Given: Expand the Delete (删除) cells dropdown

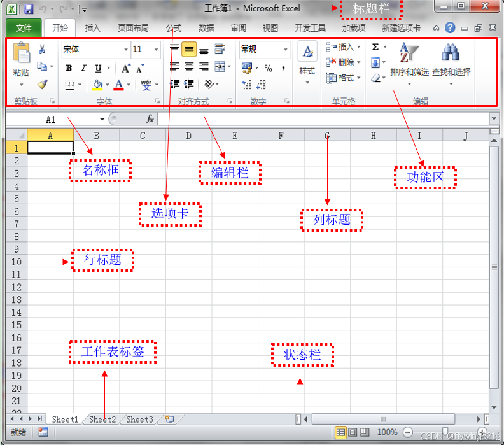Looking at the screenshot, I should click(359, 62).
